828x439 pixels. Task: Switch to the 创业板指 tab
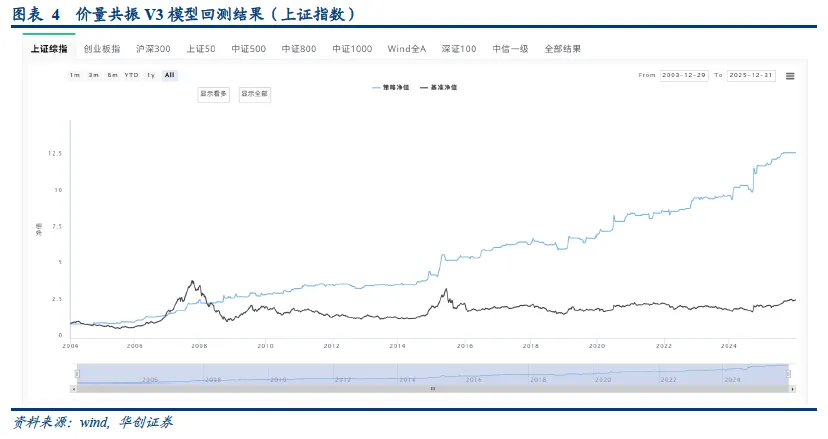[x=102, y=49]
